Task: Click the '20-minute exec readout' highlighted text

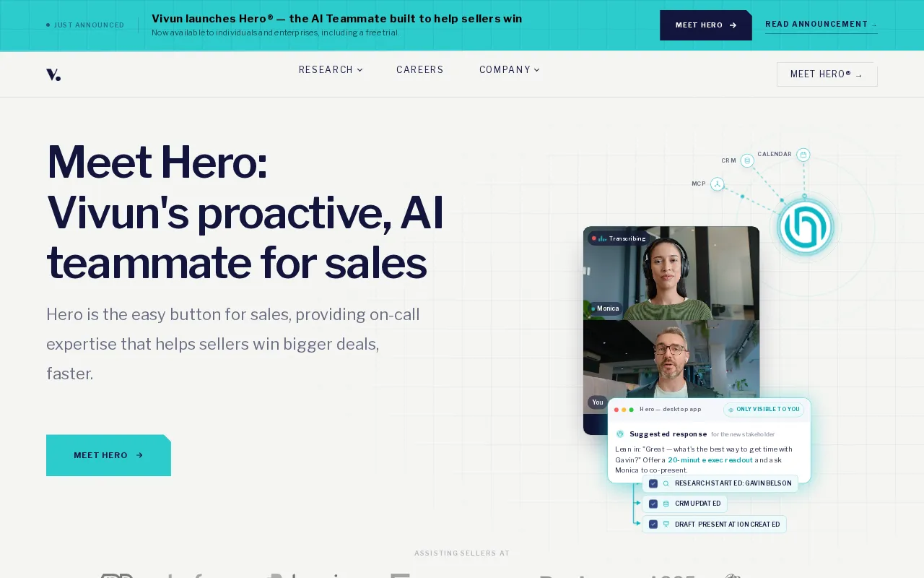Action: tap(710, 460)
